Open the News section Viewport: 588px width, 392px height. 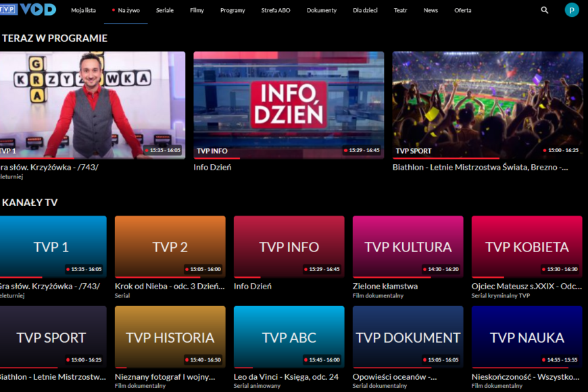point(431,10)
